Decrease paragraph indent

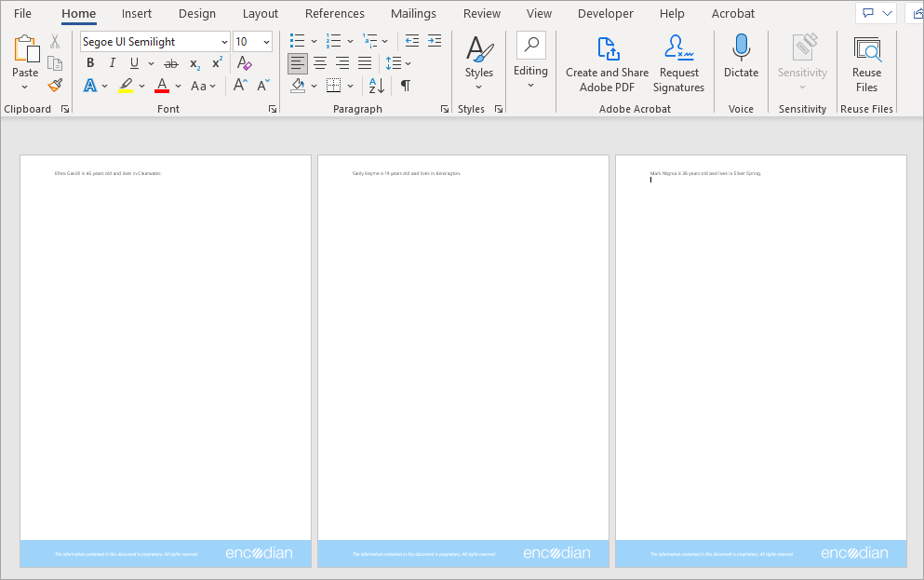pyautogui.click(x=412, y=41)
